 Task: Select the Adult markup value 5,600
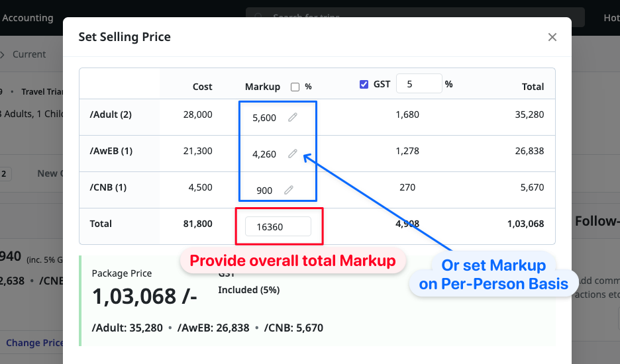click(x=264, y=118)
